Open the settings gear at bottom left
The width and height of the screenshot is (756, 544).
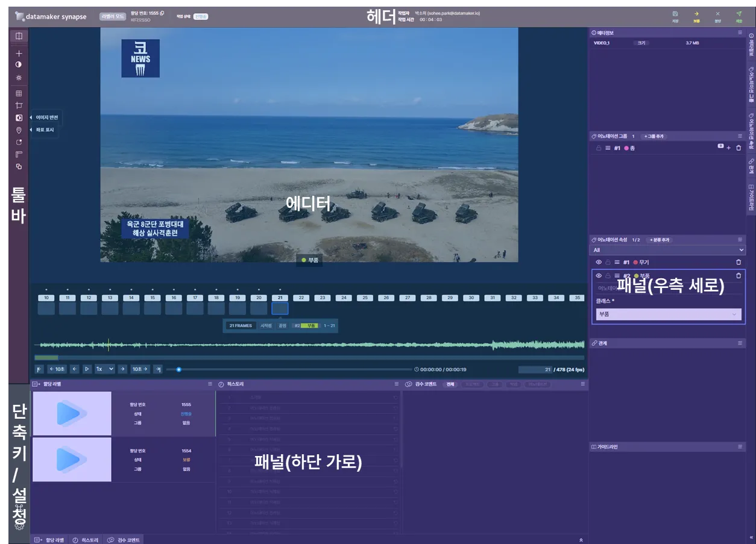[19, 525]
